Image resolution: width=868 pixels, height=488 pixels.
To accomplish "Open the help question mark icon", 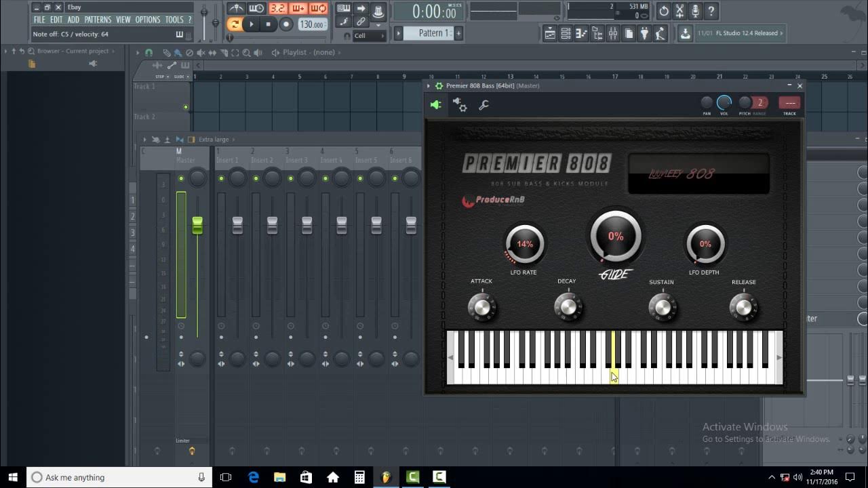I will [711, 11].
